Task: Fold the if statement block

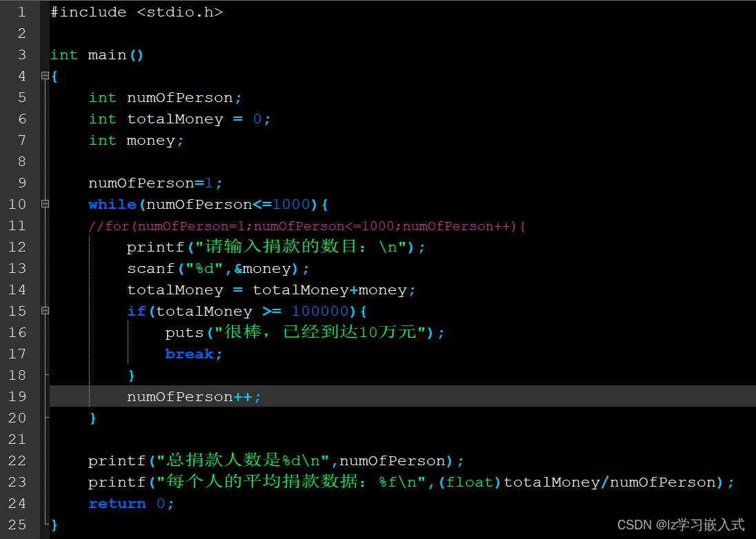Action: [x=43, y=311]
